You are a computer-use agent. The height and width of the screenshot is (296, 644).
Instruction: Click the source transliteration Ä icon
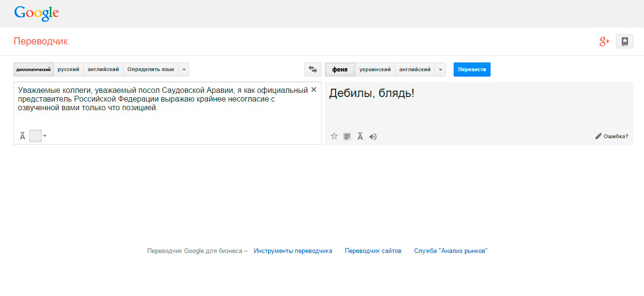point(22,136)
